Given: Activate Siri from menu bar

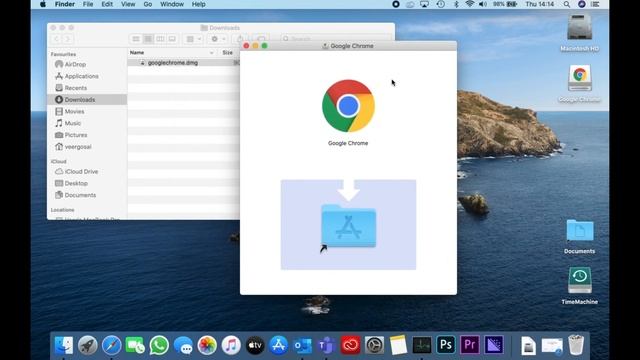Looking at the screenshot, I should (x=582, y=4).
